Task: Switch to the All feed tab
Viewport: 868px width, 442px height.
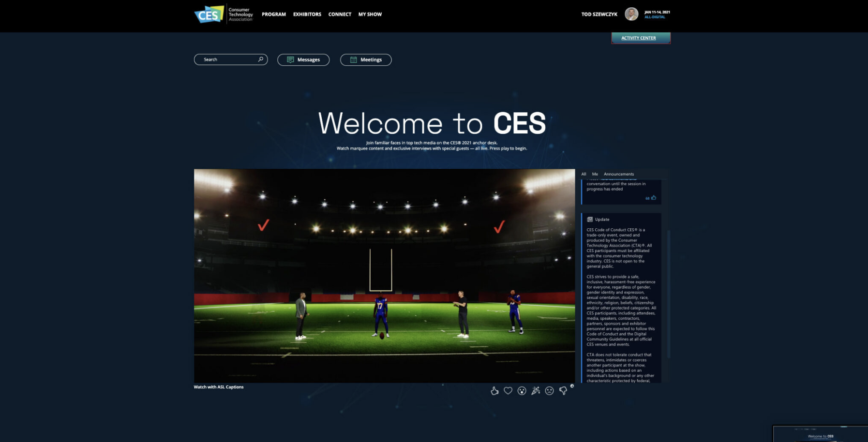Action: (x=584, y=174)
